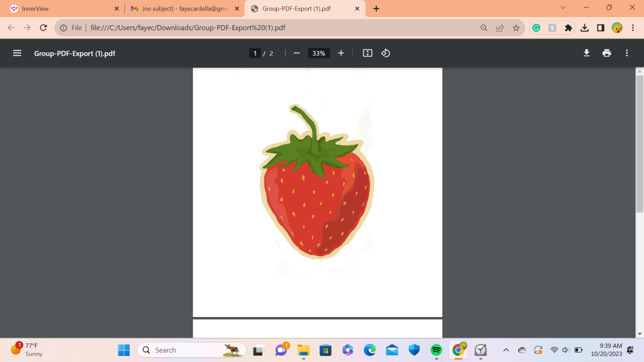The width and height of the screenshot is (644, 362).
Task: Open the Grammarly extension
Action: 536,28
